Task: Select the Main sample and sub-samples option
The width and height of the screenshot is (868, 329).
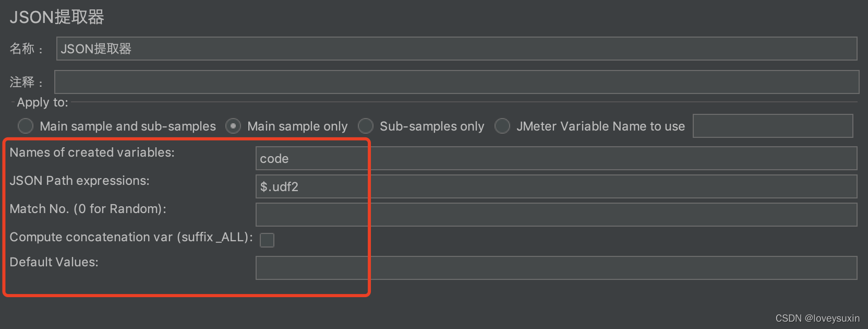Action: pos(25,126)
